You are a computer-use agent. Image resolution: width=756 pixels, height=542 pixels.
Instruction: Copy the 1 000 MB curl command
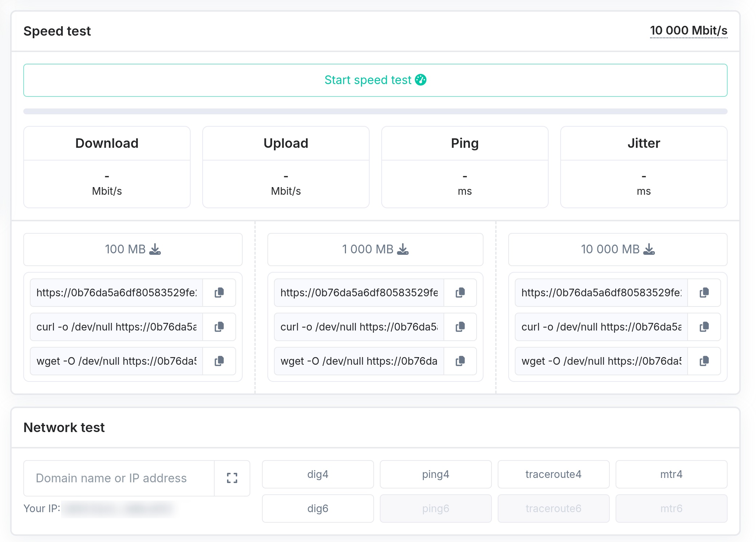coord(460,327)
